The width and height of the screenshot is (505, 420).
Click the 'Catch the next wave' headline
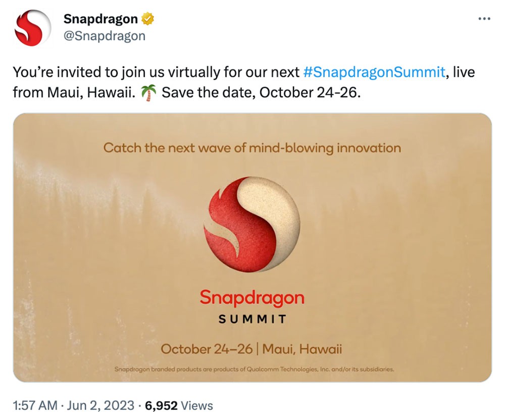click(252, 148)
